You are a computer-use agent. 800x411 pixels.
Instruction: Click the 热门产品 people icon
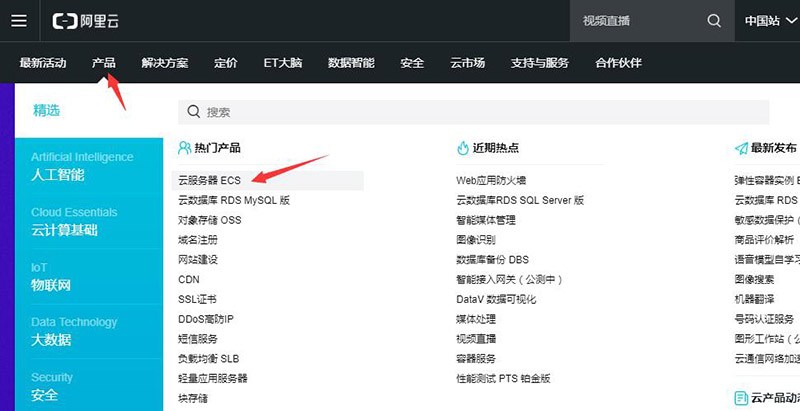pyautogui.click(x=184, y=148)
